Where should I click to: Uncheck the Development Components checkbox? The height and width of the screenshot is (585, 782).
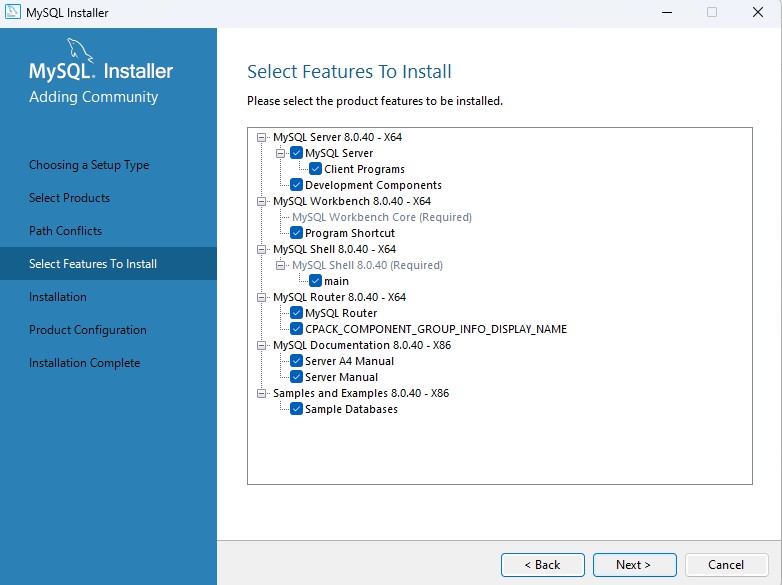pos(296,185)
